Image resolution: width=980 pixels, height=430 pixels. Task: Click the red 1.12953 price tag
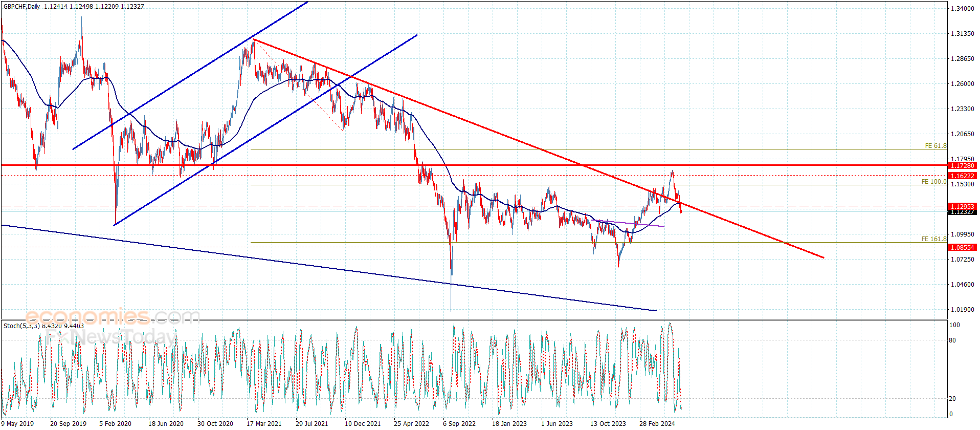[x=962, y=206]
